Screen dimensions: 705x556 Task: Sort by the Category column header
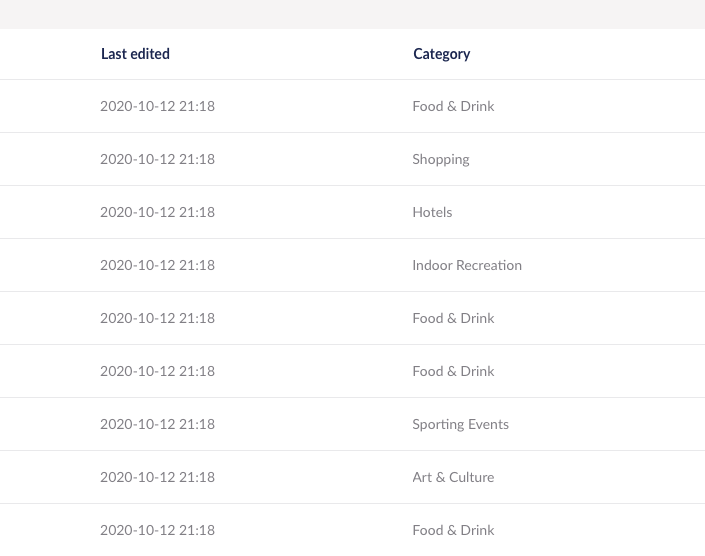(x=442, y=54)
